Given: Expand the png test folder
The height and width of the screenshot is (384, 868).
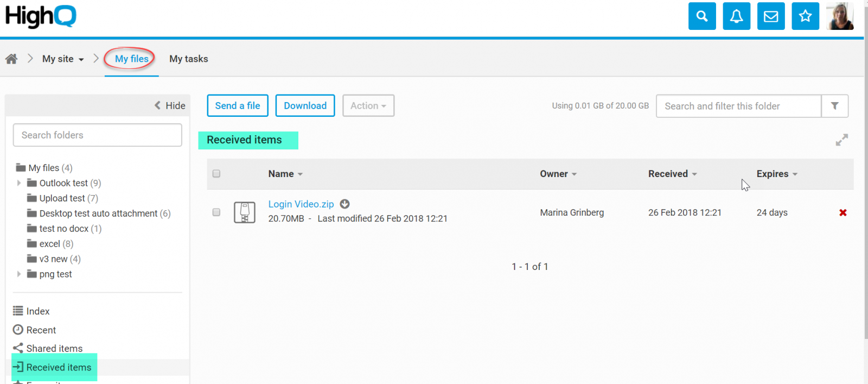Looking at the screenshot, I should 19,274.
